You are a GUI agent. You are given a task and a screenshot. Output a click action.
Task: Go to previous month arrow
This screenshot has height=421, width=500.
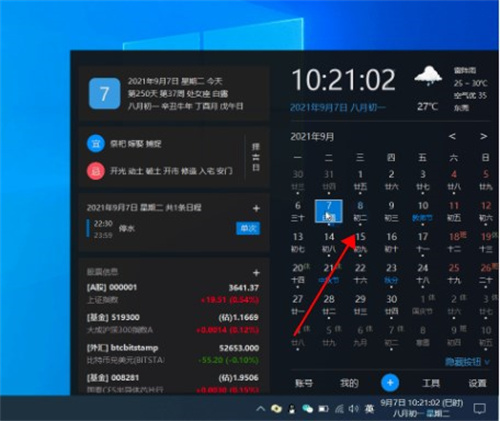click(x=452, y=136)
